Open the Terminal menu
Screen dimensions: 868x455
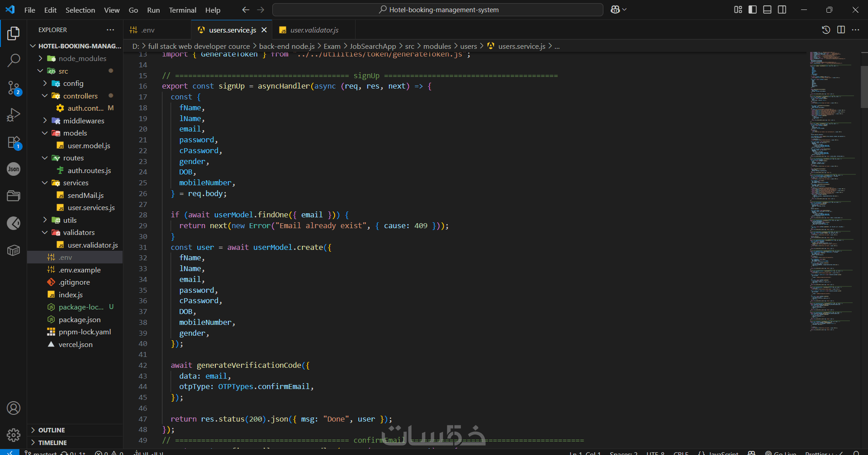coord(182,10)
